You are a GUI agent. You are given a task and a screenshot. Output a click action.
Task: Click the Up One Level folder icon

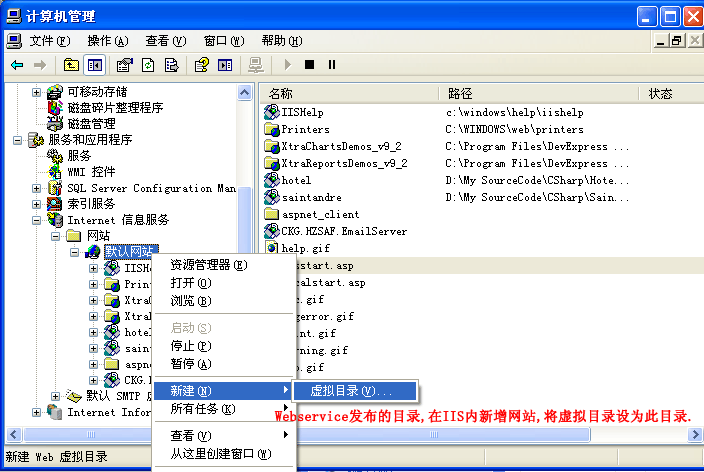click(x=71, y=65)
